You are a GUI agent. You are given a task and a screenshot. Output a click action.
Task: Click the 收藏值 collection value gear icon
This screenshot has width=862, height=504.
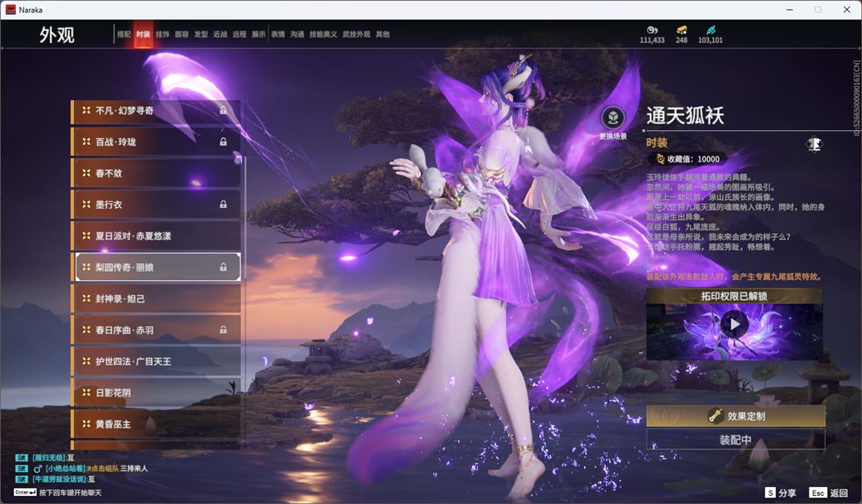[660, 159]
